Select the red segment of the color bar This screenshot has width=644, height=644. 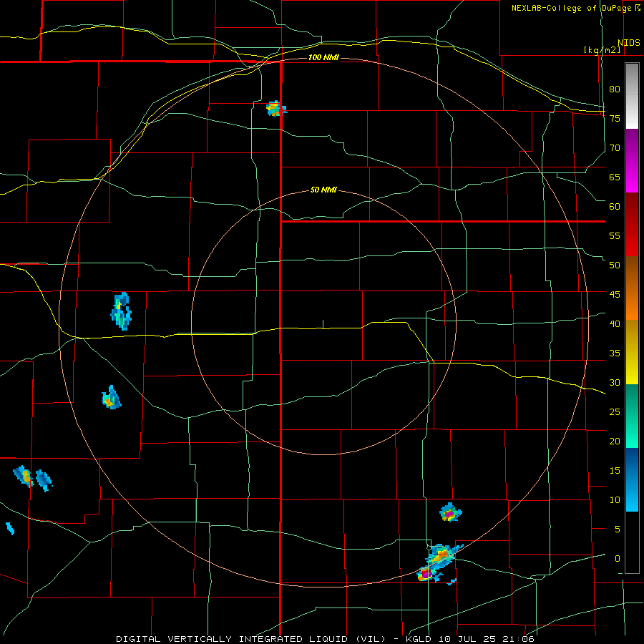pos(632,225)
